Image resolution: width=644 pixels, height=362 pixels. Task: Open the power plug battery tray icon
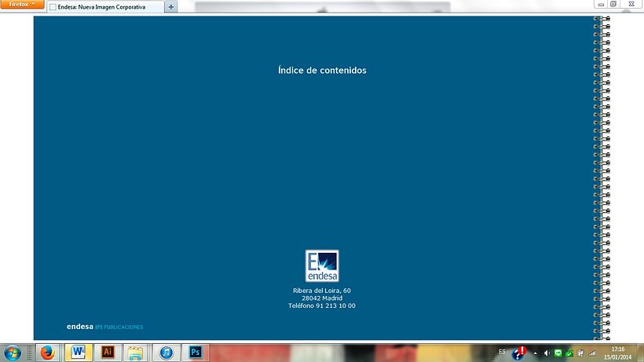[580, 353]
